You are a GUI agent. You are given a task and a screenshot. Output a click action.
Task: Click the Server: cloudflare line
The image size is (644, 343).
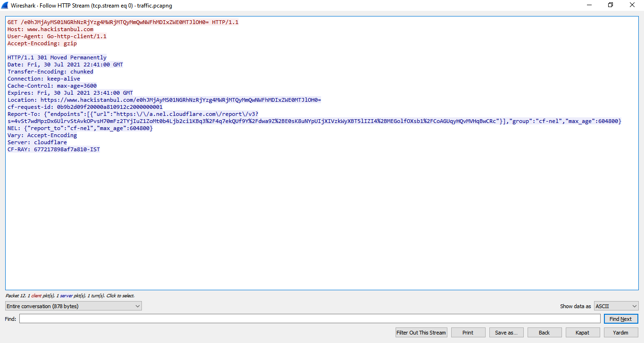point(37,142)
